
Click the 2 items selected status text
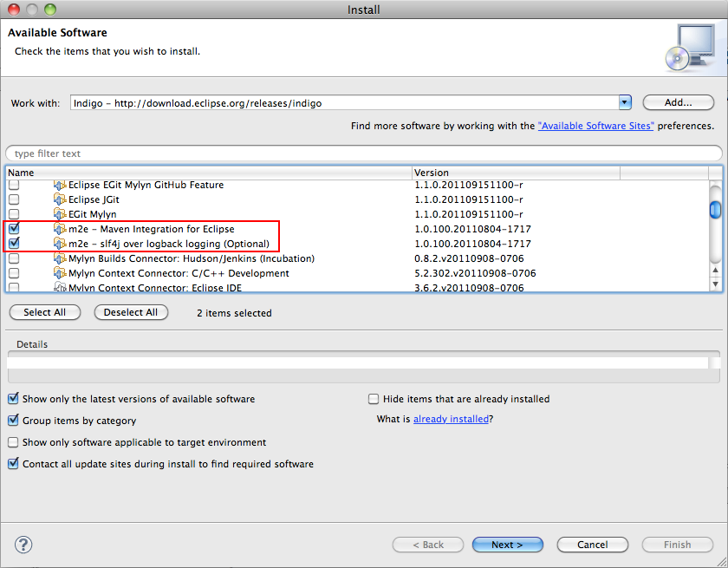click(234, 313)
